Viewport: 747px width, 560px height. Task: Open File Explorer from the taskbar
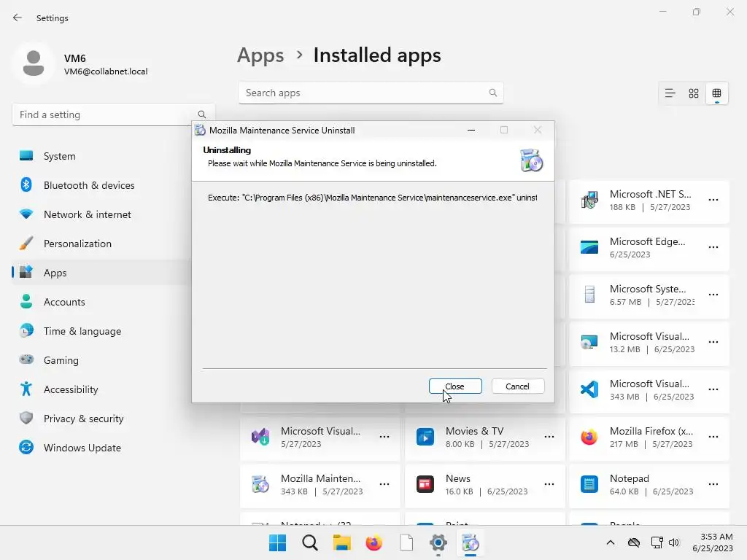[x=341, y=542]
